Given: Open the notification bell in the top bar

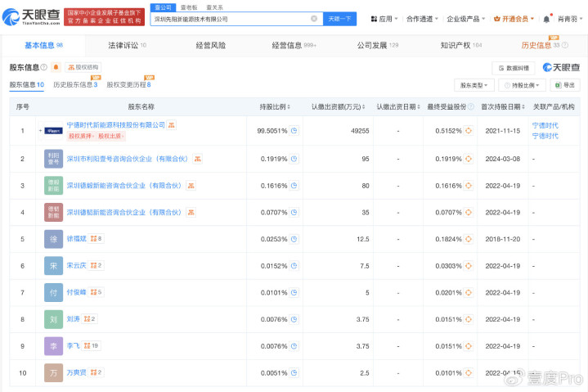Looking at the screenshot, I should tap(547, 19).
